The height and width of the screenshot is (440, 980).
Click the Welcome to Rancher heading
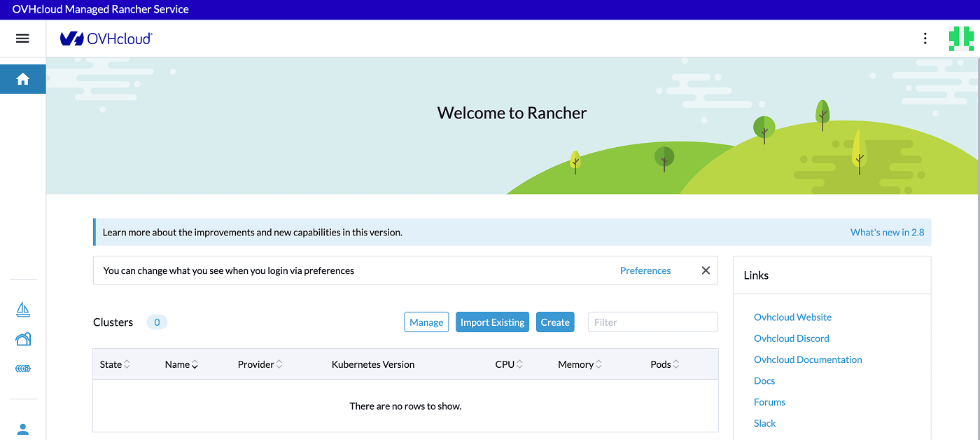click(x=512, y=113)
